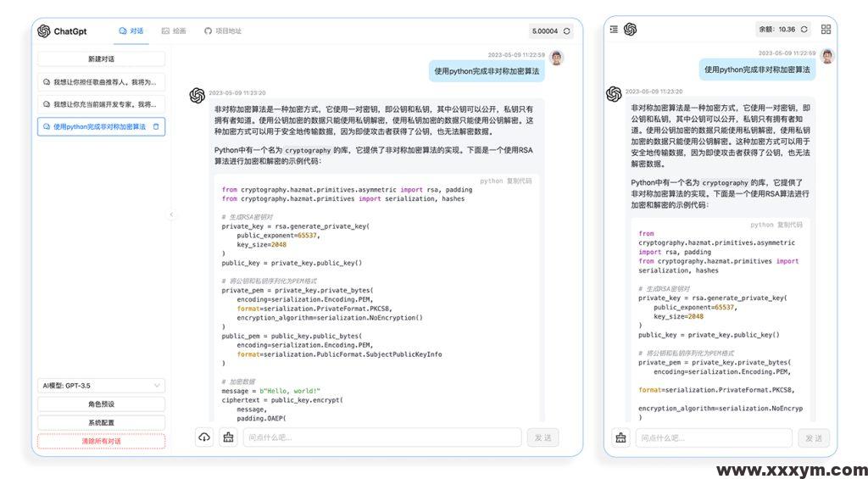
Task: Open the 项目地址 GitHub tab
Action: pos(223,31)
